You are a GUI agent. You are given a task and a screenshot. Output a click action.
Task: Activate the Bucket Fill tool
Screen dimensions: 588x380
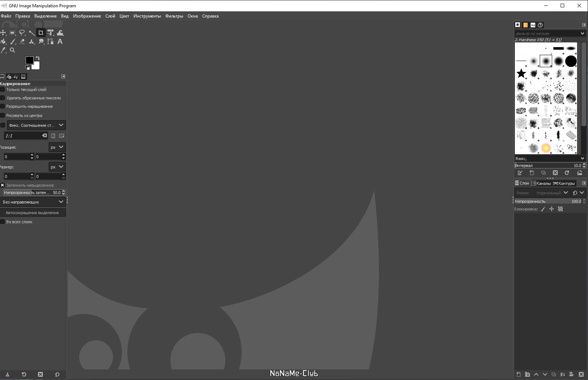(x=3, y=42)
